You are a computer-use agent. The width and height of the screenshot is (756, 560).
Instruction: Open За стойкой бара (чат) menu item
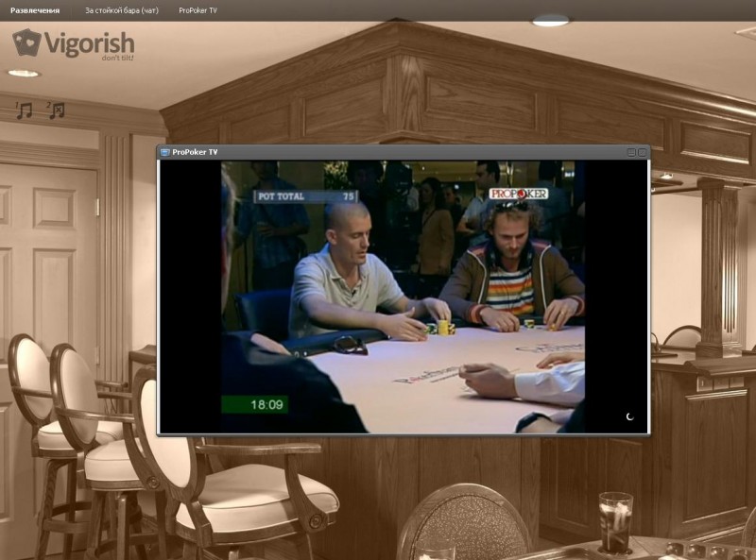click(x=122, y=10)
